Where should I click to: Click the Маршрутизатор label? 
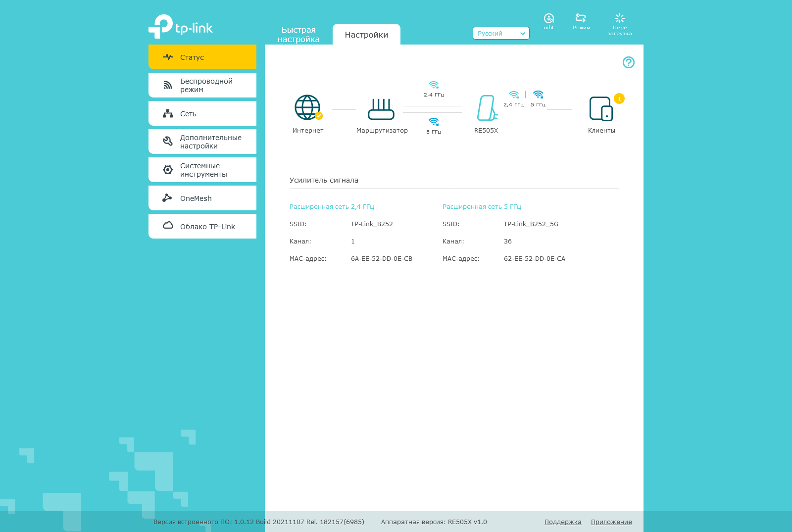coord(382,131)
